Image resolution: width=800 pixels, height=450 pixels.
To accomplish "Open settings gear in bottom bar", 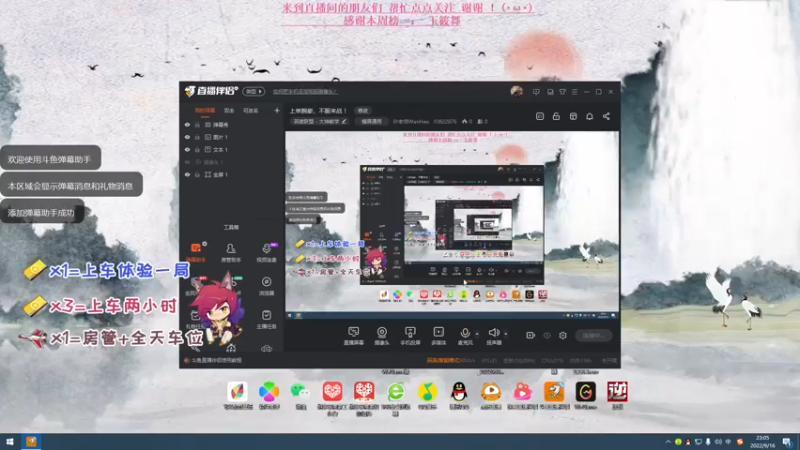I will point(563,335).
